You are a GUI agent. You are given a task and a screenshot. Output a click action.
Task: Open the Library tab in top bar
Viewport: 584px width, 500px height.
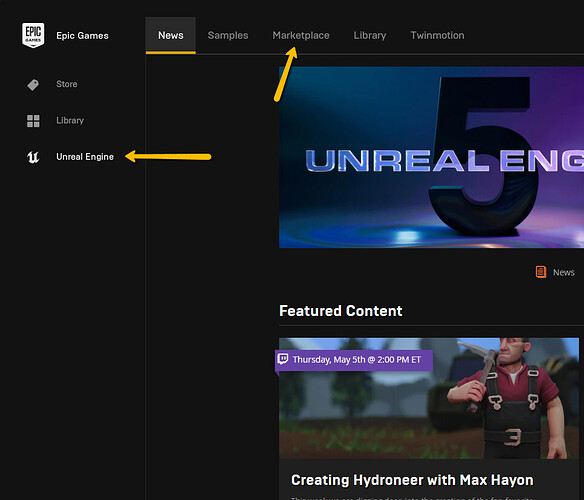(370, 35)
